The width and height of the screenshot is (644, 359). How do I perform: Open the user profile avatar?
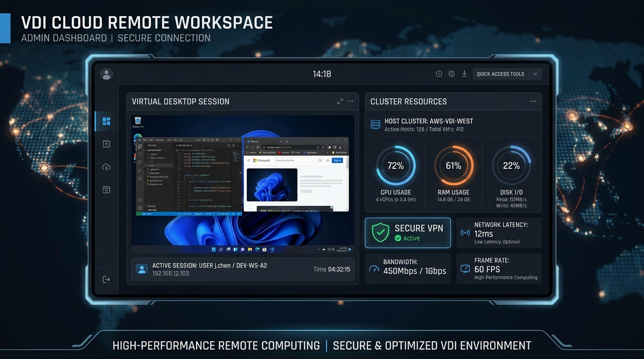106,74
